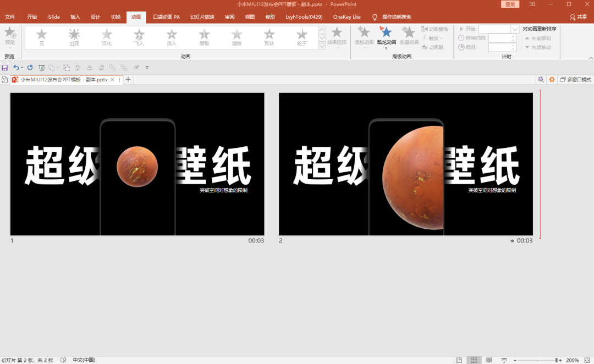The height and width of the screenshot is (364, 594).
Task: Open 添加动画 add animation menu
Action: [364, 37]
